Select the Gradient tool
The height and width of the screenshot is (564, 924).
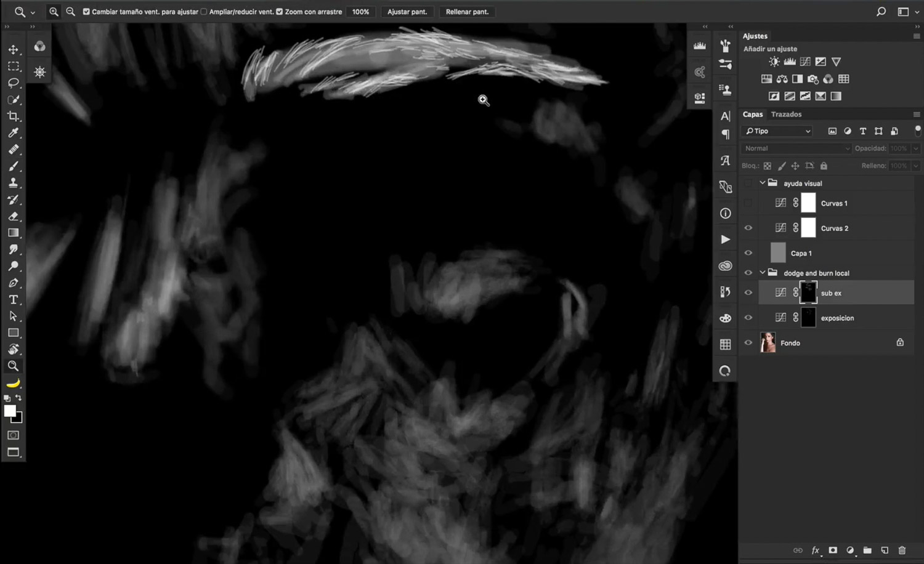(13, 233)
